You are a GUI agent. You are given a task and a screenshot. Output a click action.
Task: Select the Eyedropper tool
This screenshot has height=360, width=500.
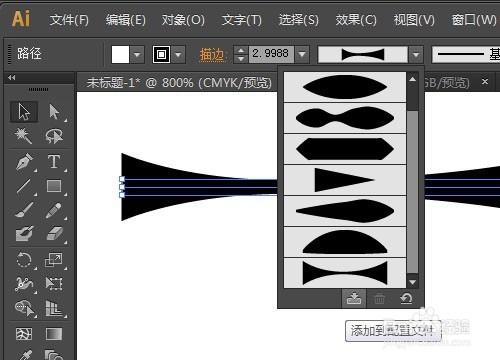[24, 355]
